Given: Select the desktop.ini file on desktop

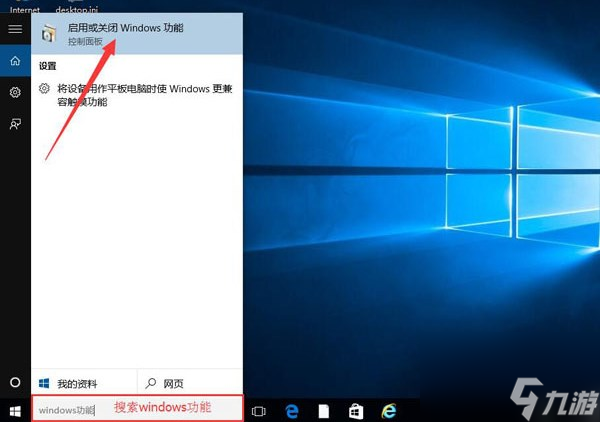Looking at the screenshot, I should pos(77,10).
